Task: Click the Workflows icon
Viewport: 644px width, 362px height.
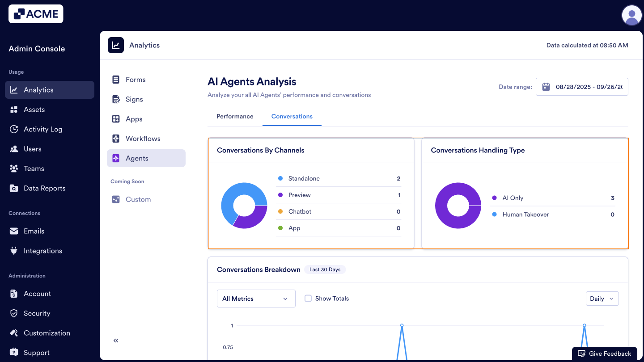Action: click(115, 138)
